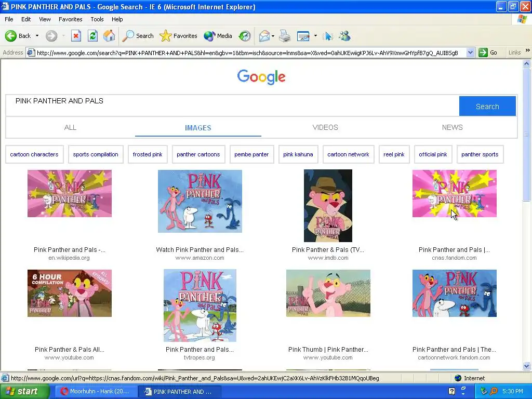
Task: Click the blue Search button
Action: (x=487, y=106)
